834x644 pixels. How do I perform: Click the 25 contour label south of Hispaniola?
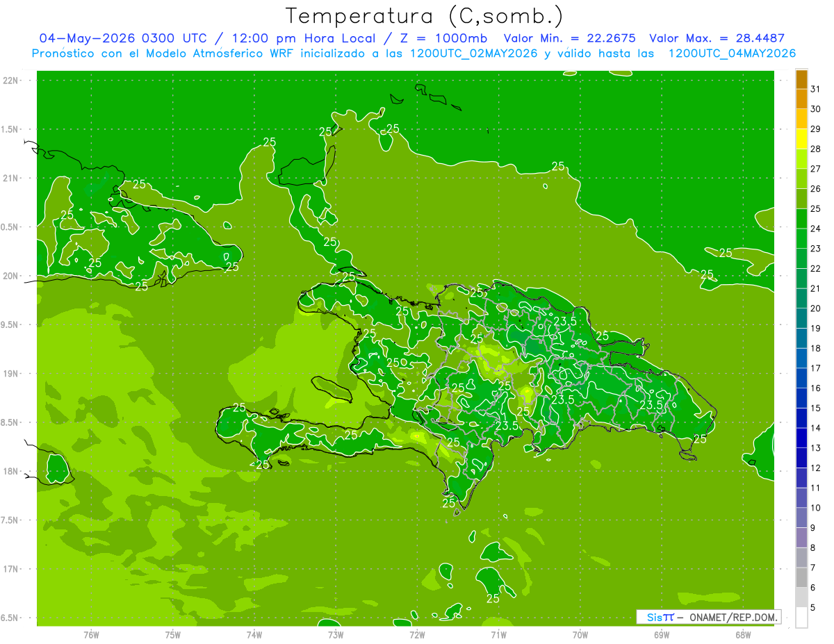493,598
